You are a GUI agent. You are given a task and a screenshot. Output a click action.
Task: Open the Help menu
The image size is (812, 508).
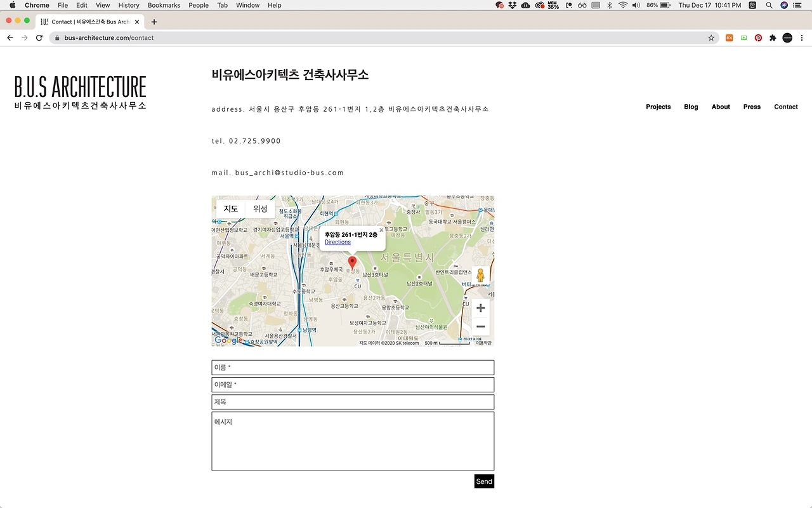click(275, 5)
